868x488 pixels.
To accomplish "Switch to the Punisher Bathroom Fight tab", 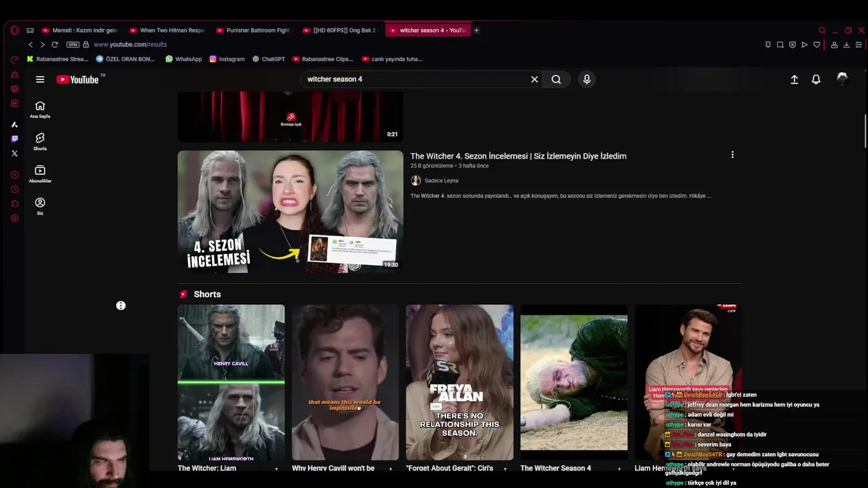I will 254,30.
